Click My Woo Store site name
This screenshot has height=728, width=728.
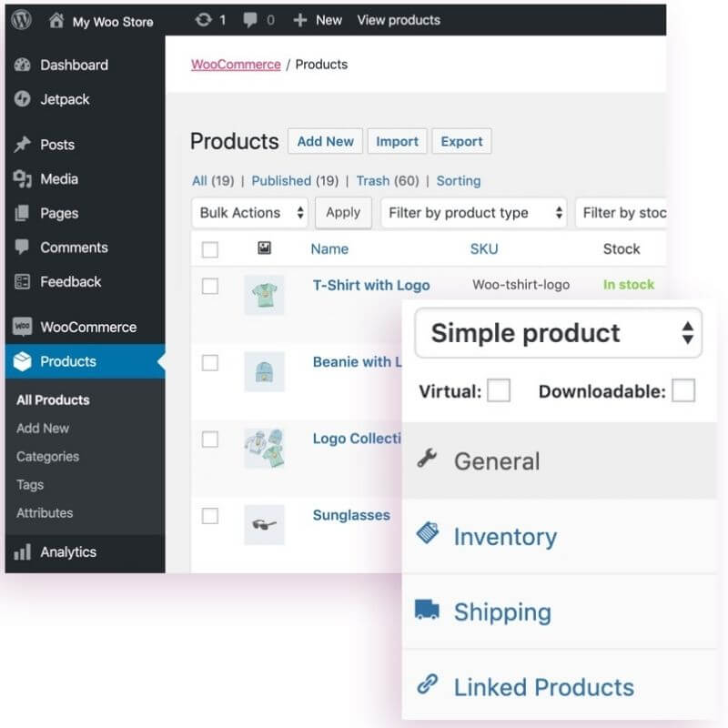point(113,22)
